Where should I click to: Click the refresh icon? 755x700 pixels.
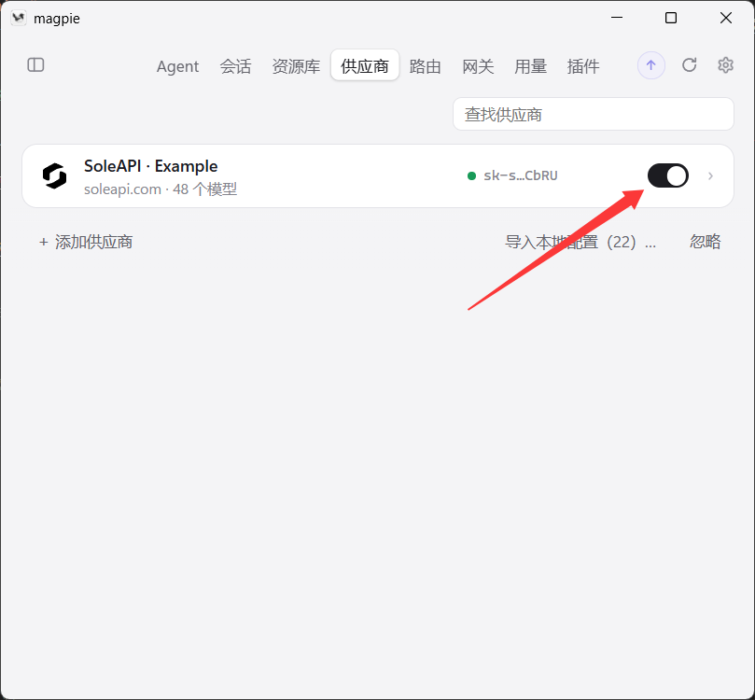point(689,65)
